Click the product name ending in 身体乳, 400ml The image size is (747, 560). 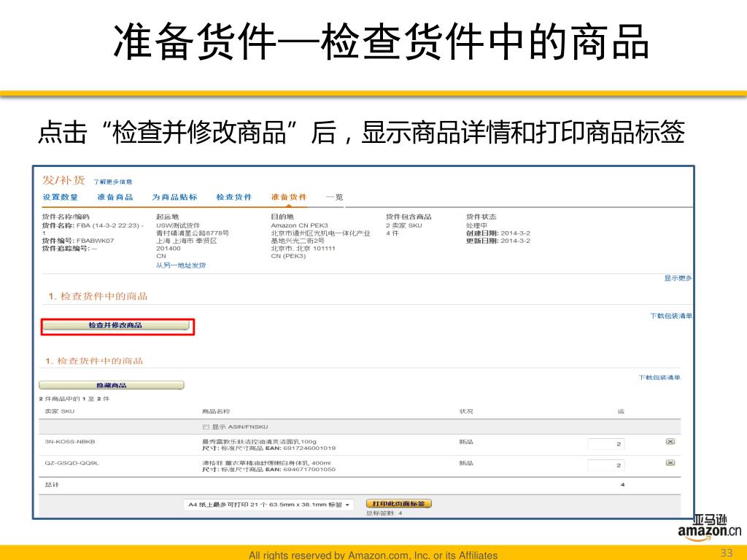[266, 463]
